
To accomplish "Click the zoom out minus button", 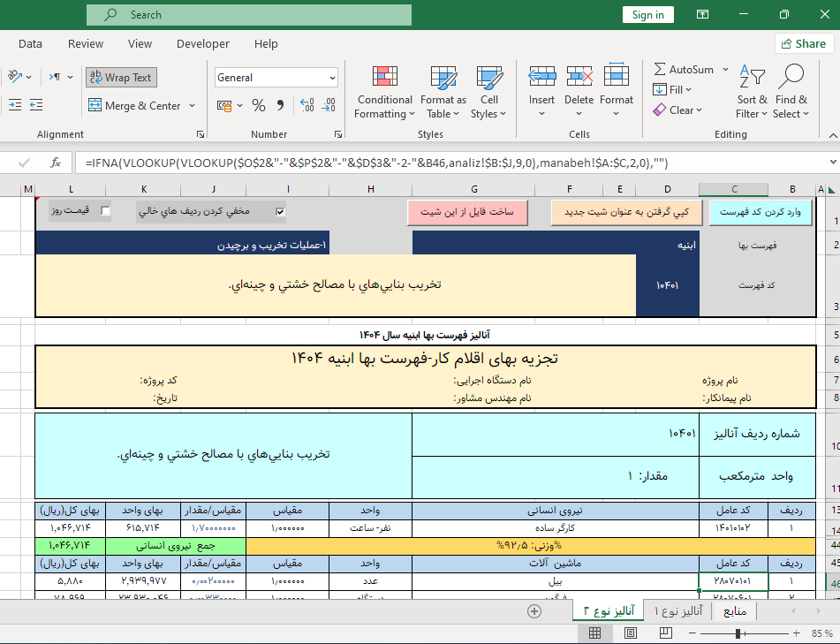I will 692,633.
